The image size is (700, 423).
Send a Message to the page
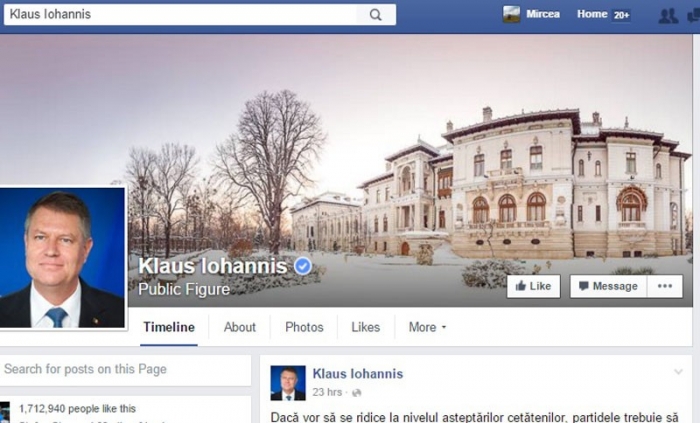point(608,286)
